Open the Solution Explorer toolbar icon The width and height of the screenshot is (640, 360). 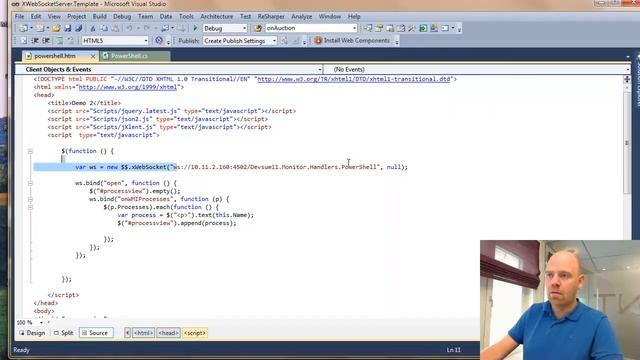[x=368, y=28]
